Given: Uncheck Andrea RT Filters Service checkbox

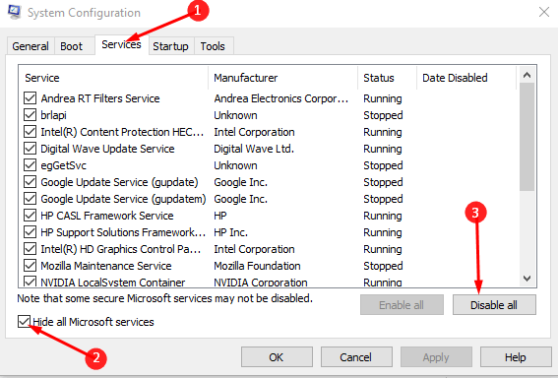Looking at the screenshot, I should point(30,98).
